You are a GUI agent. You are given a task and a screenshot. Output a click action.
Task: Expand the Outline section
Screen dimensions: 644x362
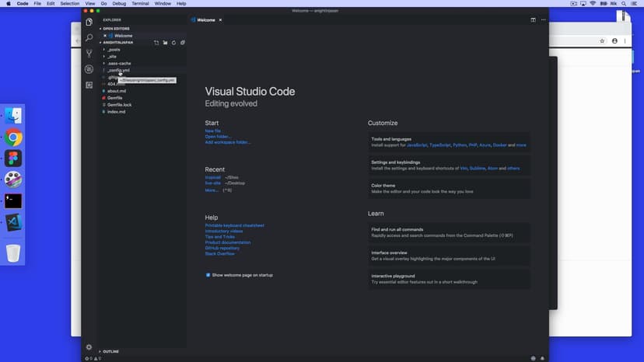coord(111,351)
